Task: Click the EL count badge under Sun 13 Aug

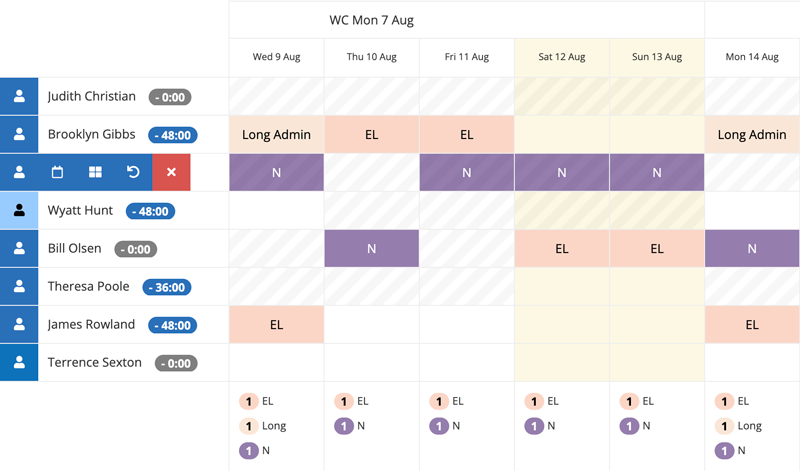Action: (629, 402)
